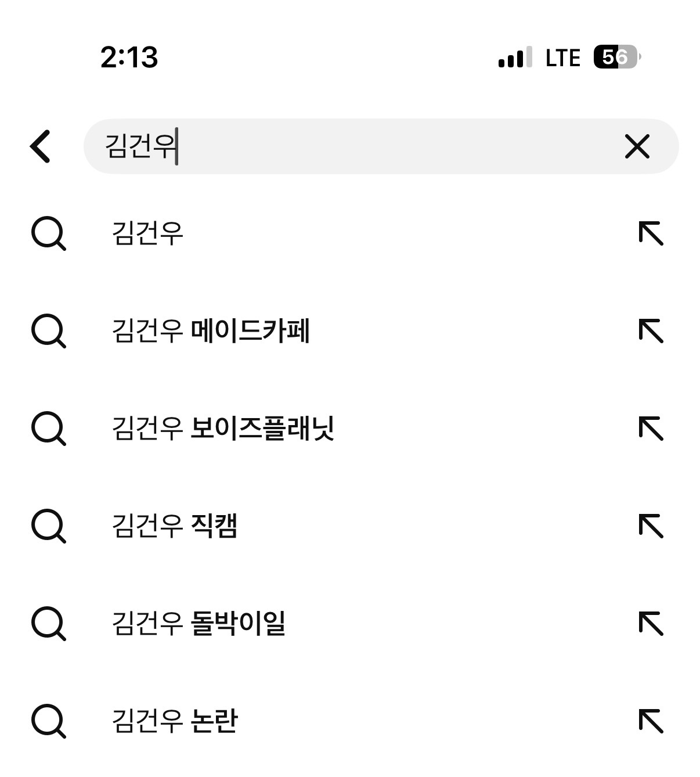Screen dimensions: 700x777
Task: Tap magnifier icon beside 김건우 직캠
Action: click(x=48, y=526)
